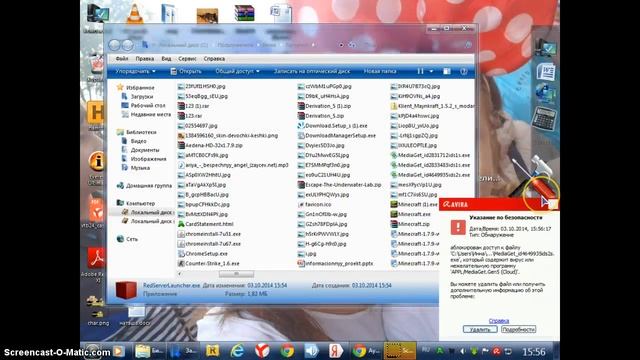The height and width of the screenshot is (360, 640).
Task: Open the Справка menu in Explorer
Action: 214,59
